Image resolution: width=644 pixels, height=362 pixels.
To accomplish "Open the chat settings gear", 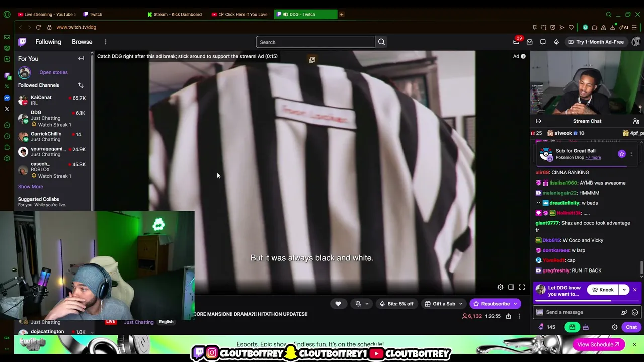I will 615,327.
